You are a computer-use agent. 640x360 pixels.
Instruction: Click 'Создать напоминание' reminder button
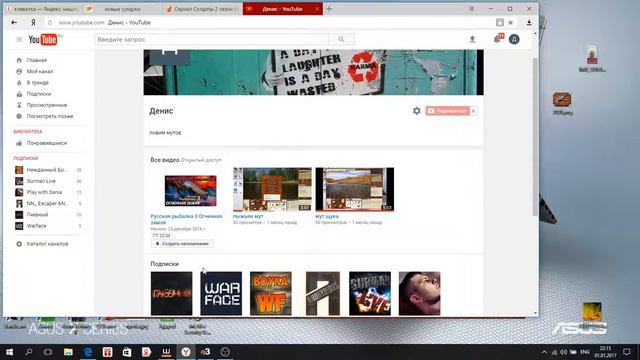(x=182, y=244)
